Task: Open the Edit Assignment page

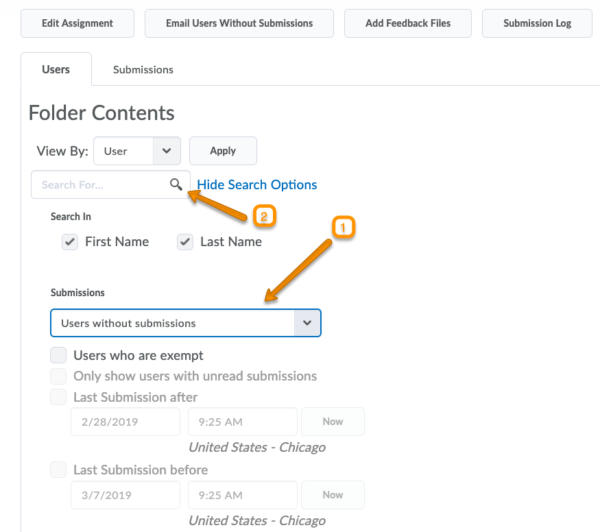Action: (x=75, y=23)
